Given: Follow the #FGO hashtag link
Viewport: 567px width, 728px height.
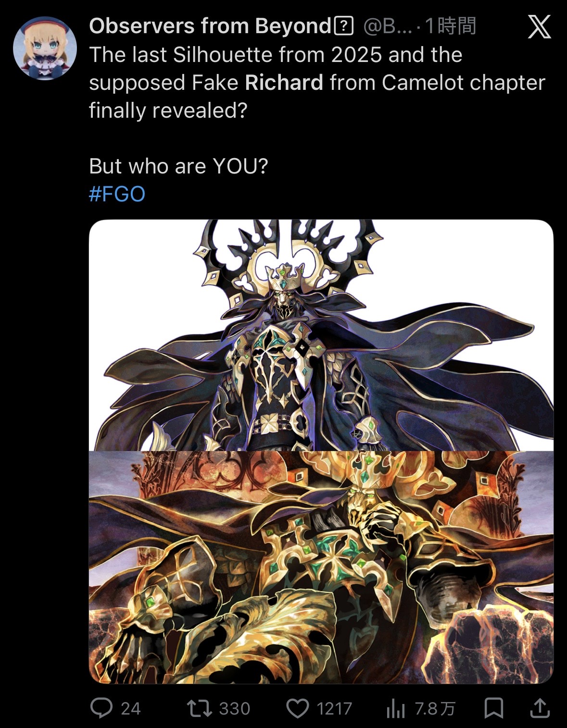Looking at the screenshot, I should 117,194.
